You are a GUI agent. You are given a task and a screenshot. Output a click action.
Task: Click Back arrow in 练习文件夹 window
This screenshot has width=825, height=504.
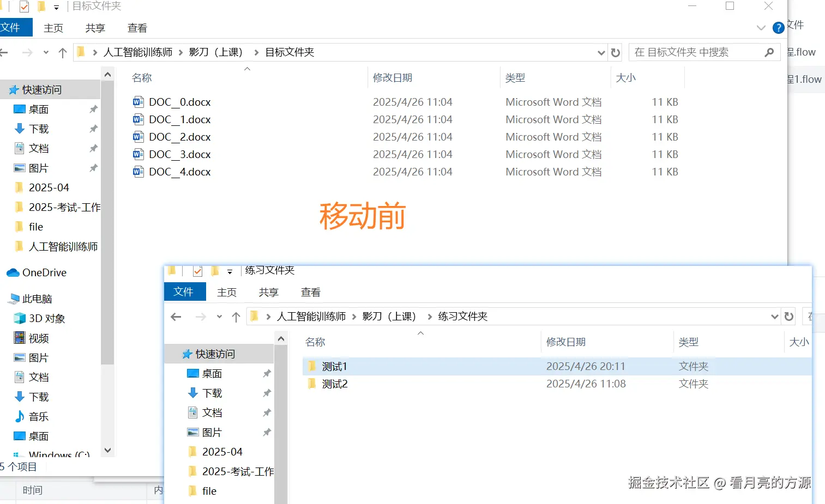176,317
